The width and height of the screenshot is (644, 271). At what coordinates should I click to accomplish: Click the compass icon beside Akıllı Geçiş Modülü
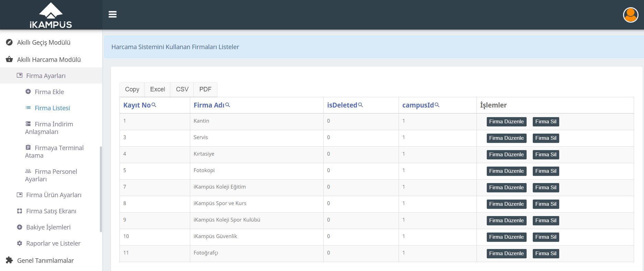point(10,42)
